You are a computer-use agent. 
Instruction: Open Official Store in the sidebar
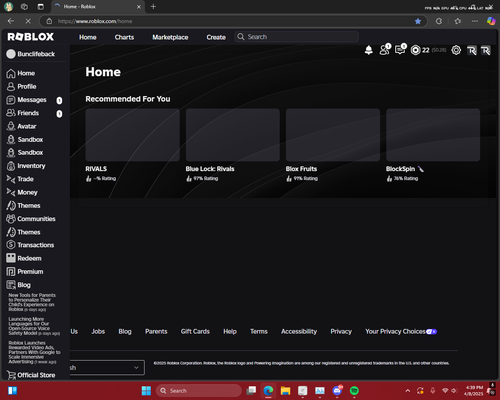[31, 375]
